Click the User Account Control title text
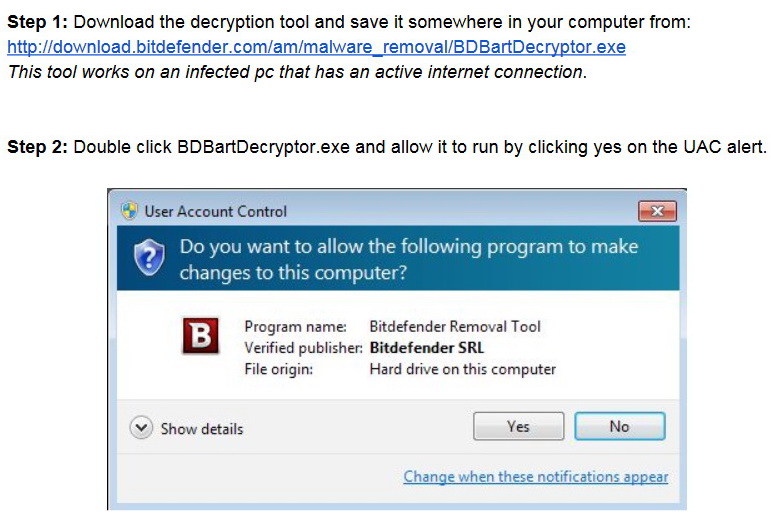This screenshot has height=515, width=771. [215, 211]
